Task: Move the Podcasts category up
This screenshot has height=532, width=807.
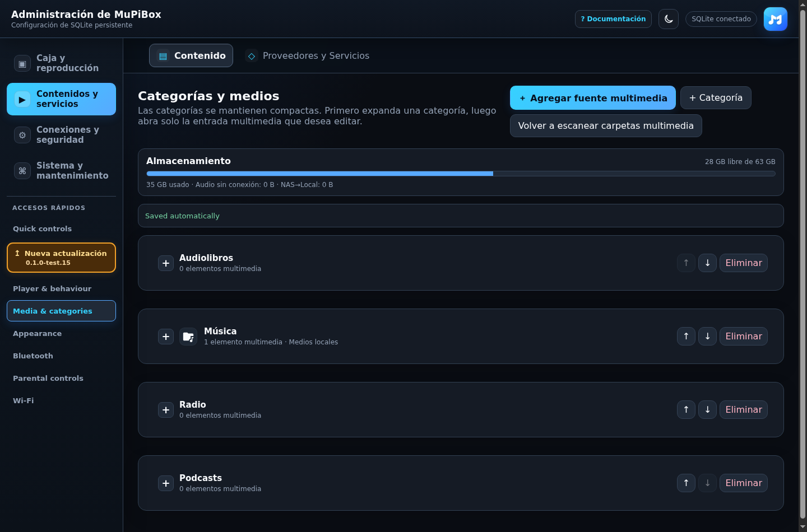Action: [686, 483]
